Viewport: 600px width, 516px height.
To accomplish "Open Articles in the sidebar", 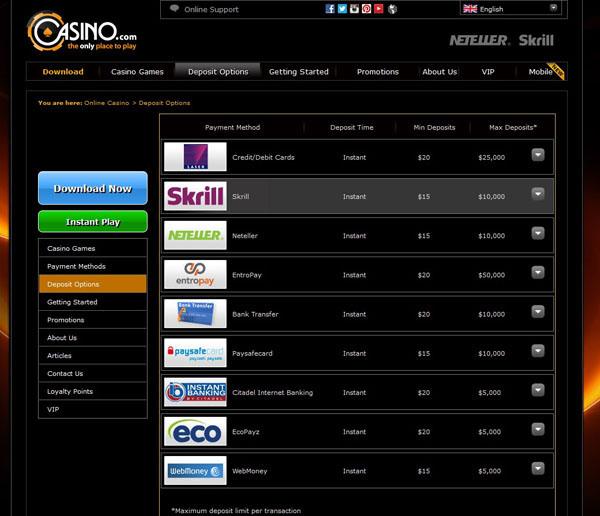I will [93, 355].
